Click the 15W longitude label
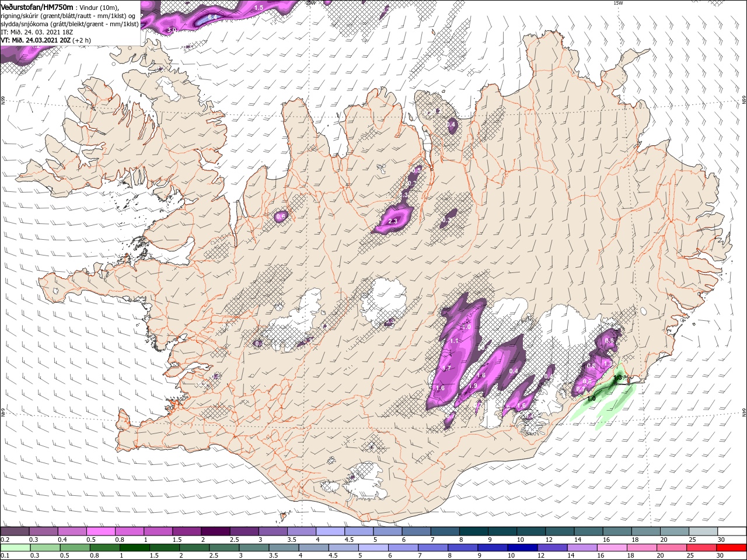This screenshot has width=747, height=560. (x=617, y=3)
